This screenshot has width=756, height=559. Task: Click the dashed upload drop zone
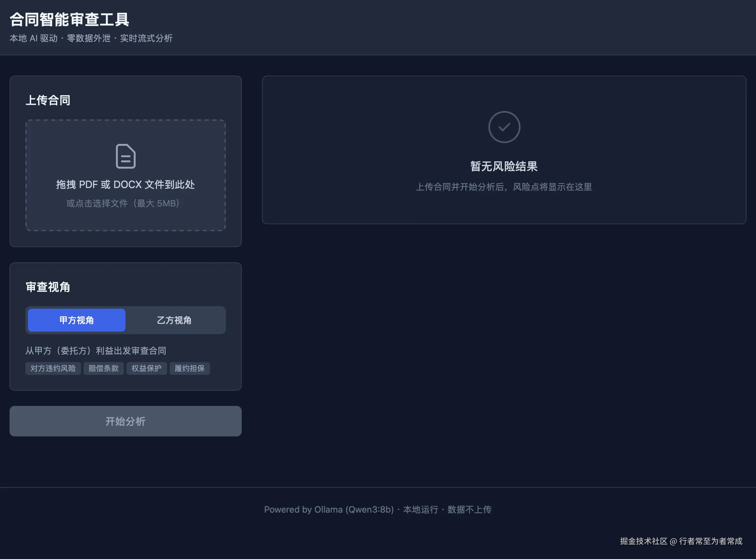pyautogui.click(x=125, y=220)
